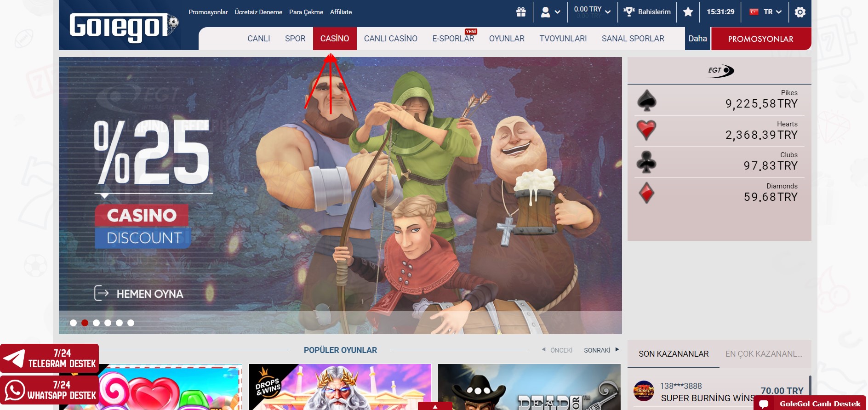868x410 pixels.
Task: Click the Hemen Oyna enter icon
Action: (101, 293)
